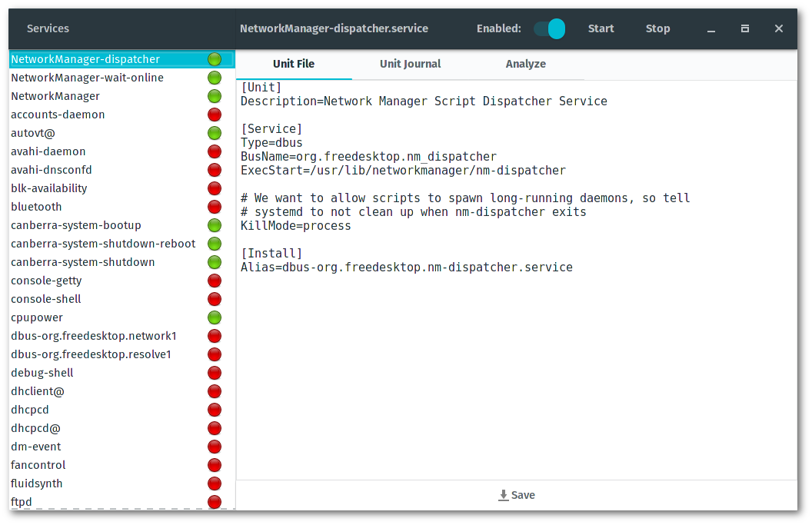Click the status indicator of fluidsynth
This screenshot has height=525, width=812.
coord(215,483)
